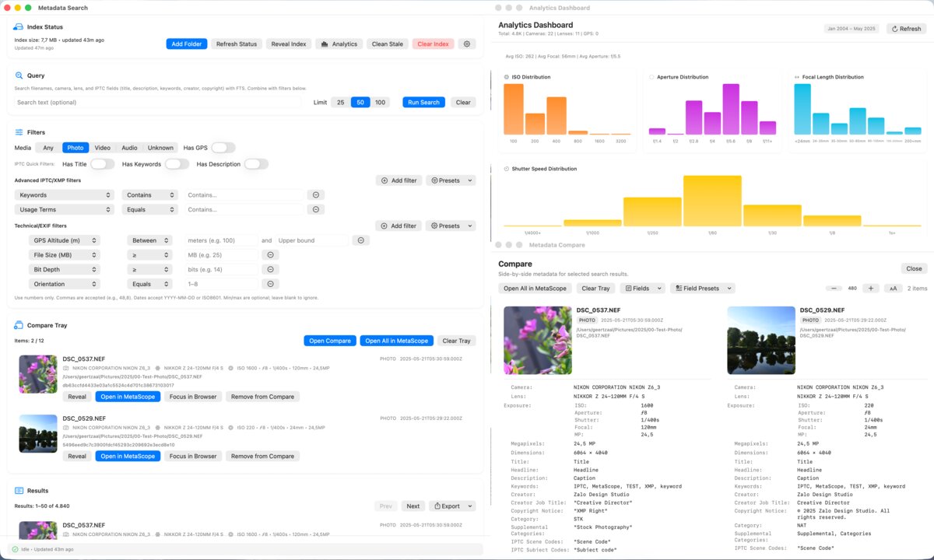Click the AA text size control in Compare
Image resolution: width=934 pixels, height=560 pixels.
(892, 287)
